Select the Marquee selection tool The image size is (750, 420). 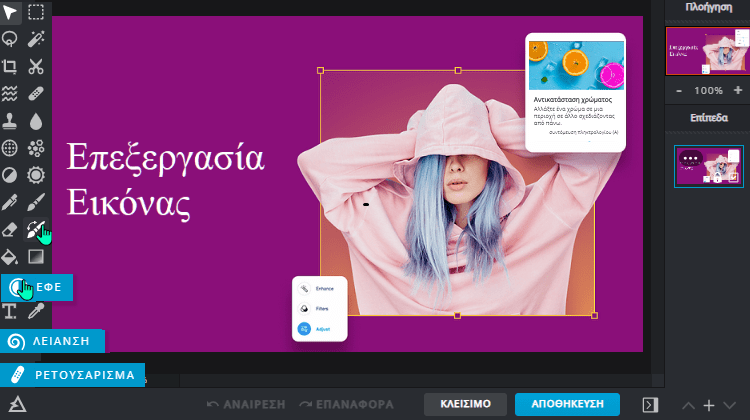coord(36,12)
